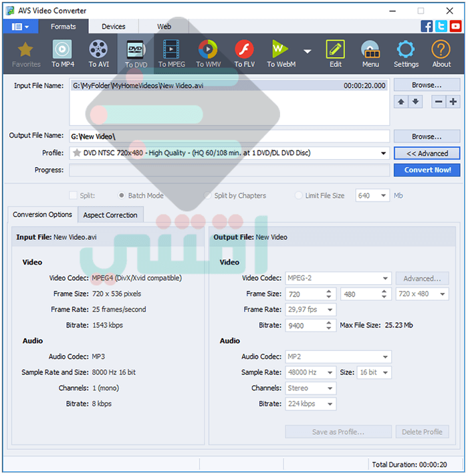The height and width of the screenshot is (476, 468).
Task: Enable the Split checkbox
Action: (73, 195)
